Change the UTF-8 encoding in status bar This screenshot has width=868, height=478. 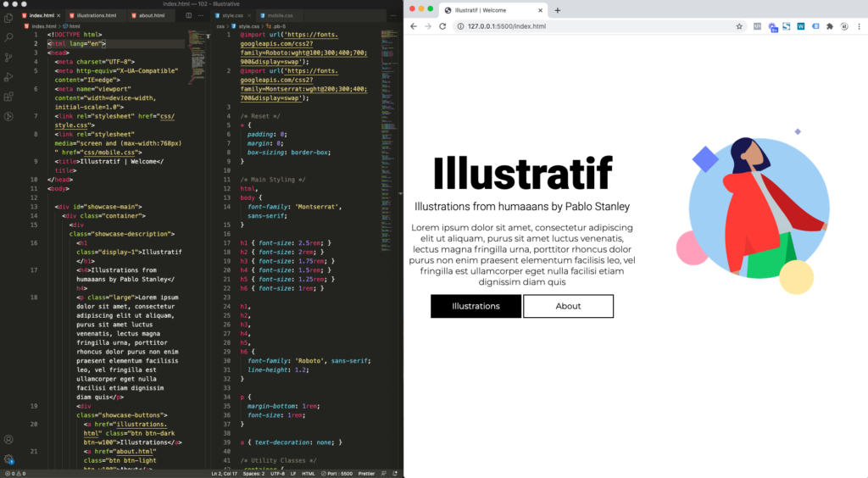click(x=277, y=474)
